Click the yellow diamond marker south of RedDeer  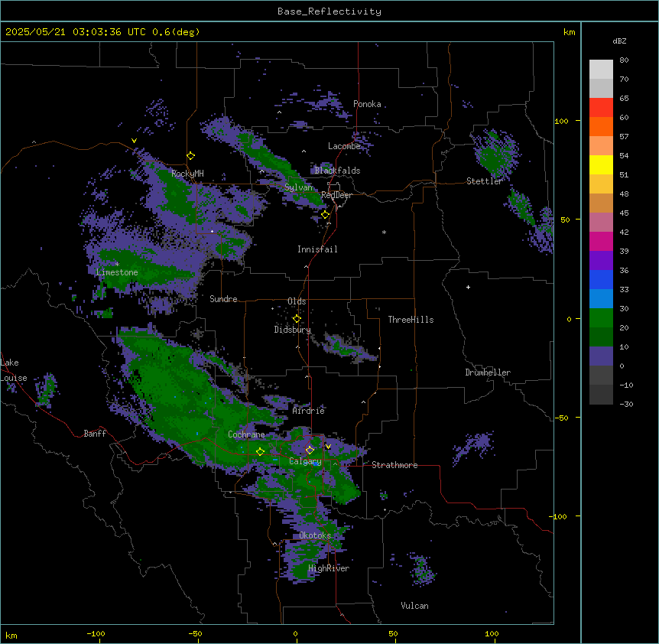tap(326, 215)
